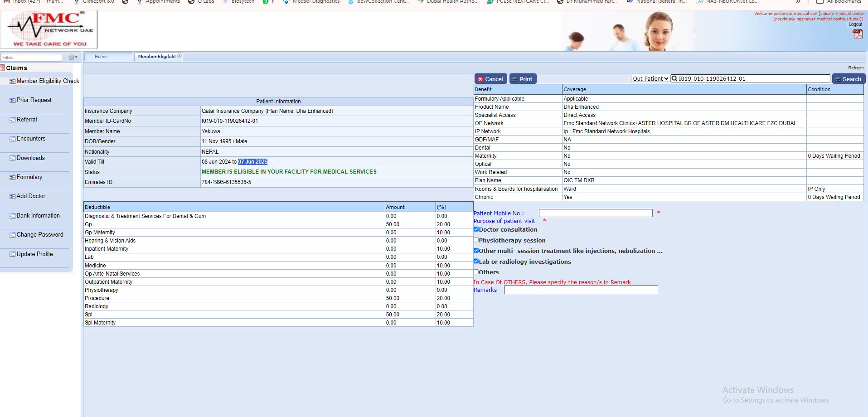Click the Logout link

(x=855, y=24)
